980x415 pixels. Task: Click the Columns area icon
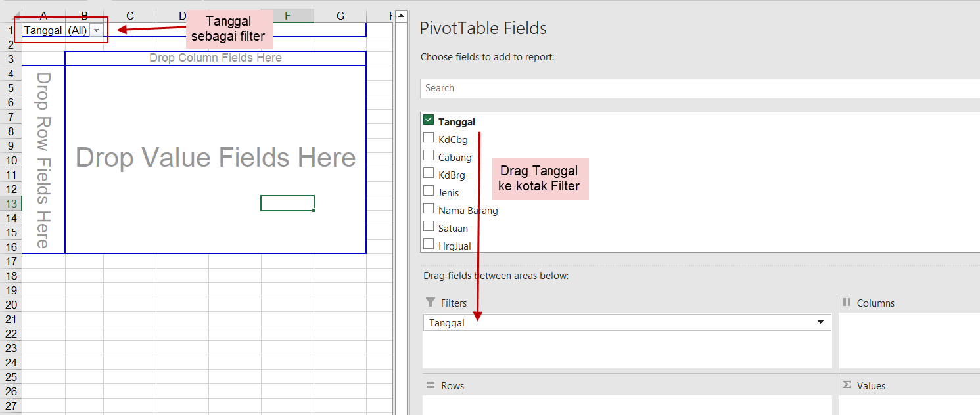pyautogui.click(x=847, y=303)
